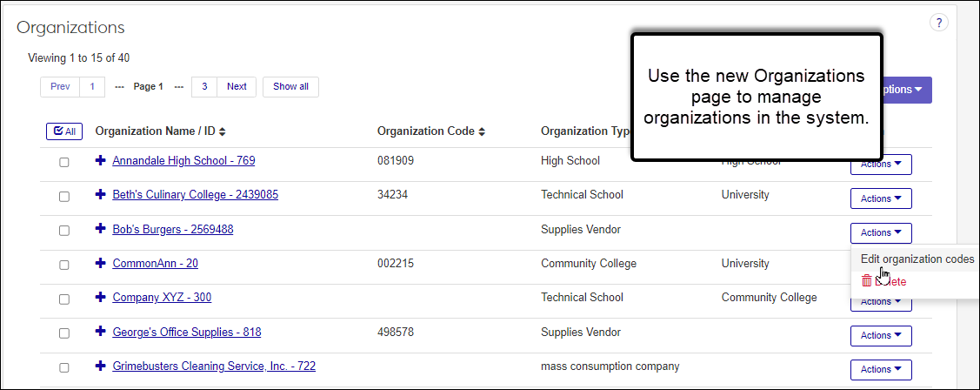The width and height of the screenshot is (980, 390).
Task: Expand Beth's Culinary College plus icon
Action: [101, 194]
